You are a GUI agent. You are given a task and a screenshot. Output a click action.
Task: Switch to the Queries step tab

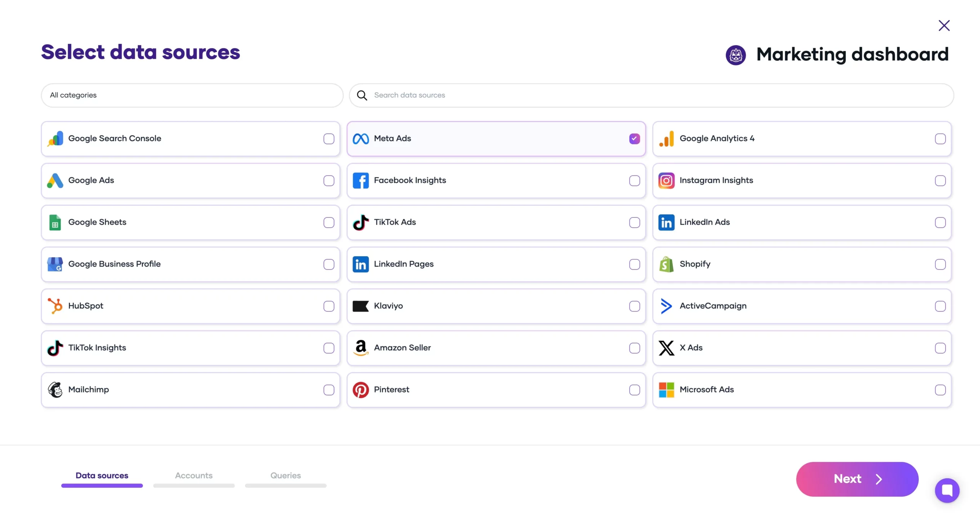286,475
